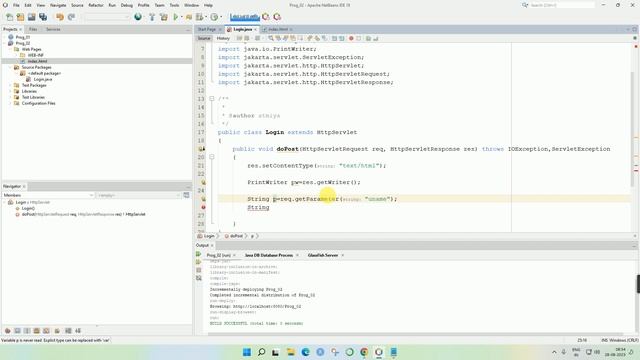This screenshot has height=360, width=640.
Task: Open the Navigate menu
Action: point(58,5)
